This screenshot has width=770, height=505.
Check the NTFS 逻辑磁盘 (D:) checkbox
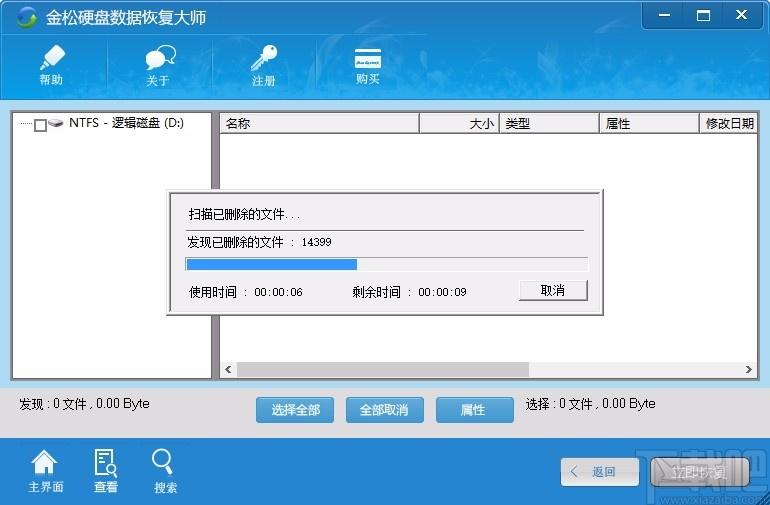tap(40, 125)
